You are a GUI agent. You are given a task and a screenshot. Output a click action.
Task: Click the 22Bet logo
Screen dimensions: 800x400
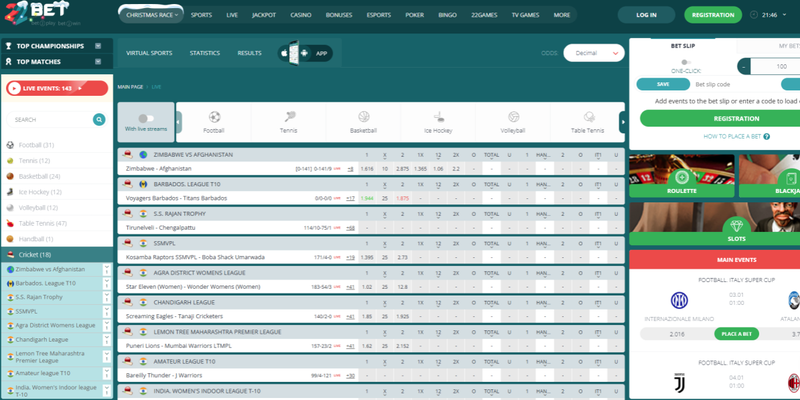pos(37,12)
